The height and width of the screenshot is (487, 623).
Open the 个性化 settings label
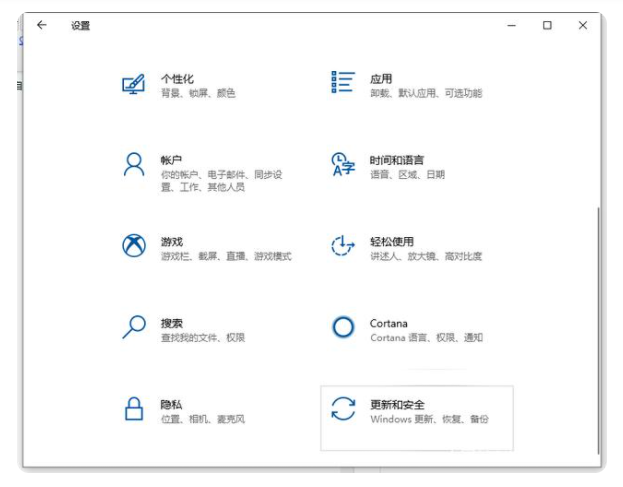click(177, 79)
